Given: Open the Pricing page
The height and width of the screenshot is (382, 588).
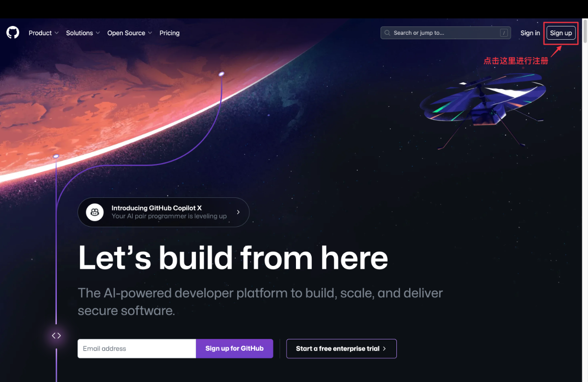Looking at the screenshot, I should [170, 33].
